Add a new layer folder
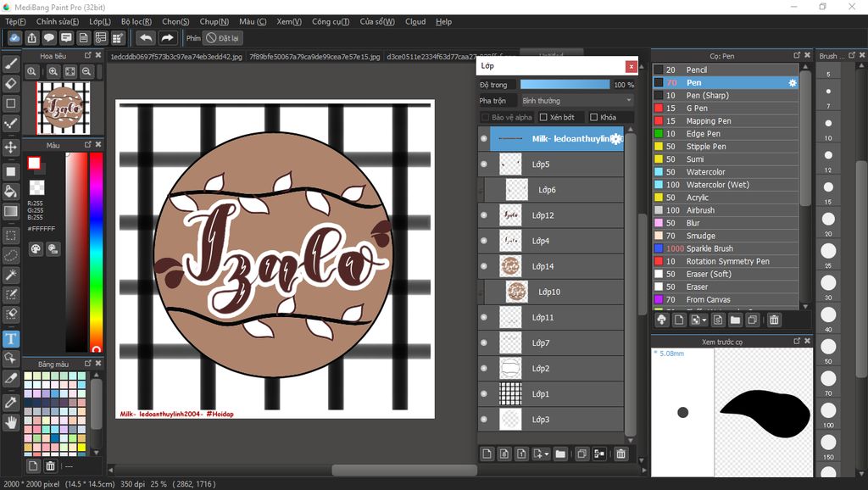Screen dimensions: 868x490 [x=560, y=454]
